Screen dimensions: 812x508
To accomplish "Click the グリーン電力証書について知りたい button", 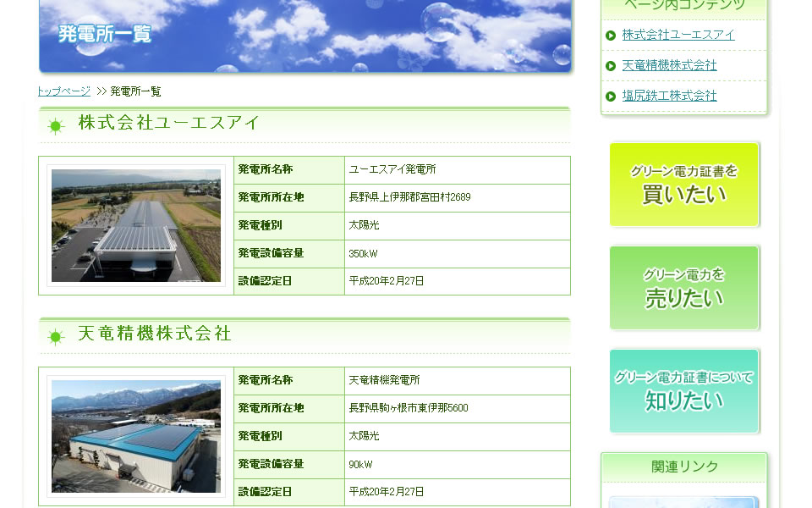I will tap(683, 391).
